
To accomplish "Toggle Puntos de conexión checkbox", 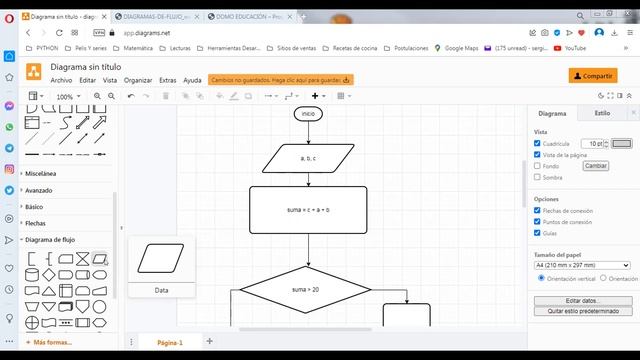I will click(537, 222).
